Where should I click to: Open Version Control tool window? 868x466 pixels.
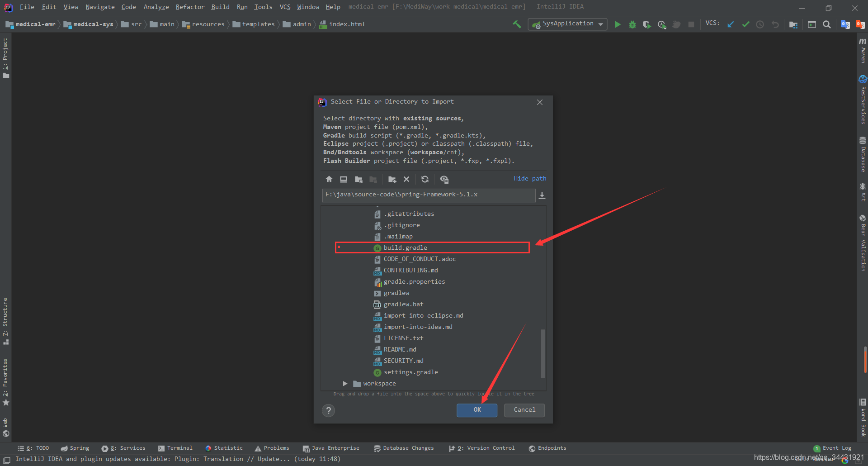(482, 448)
